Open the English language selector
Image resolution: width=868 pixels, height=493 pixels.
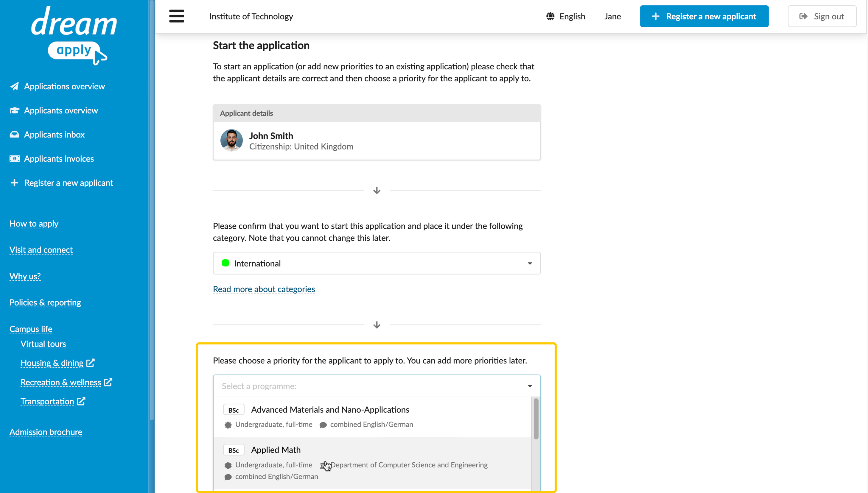(566, 16)
